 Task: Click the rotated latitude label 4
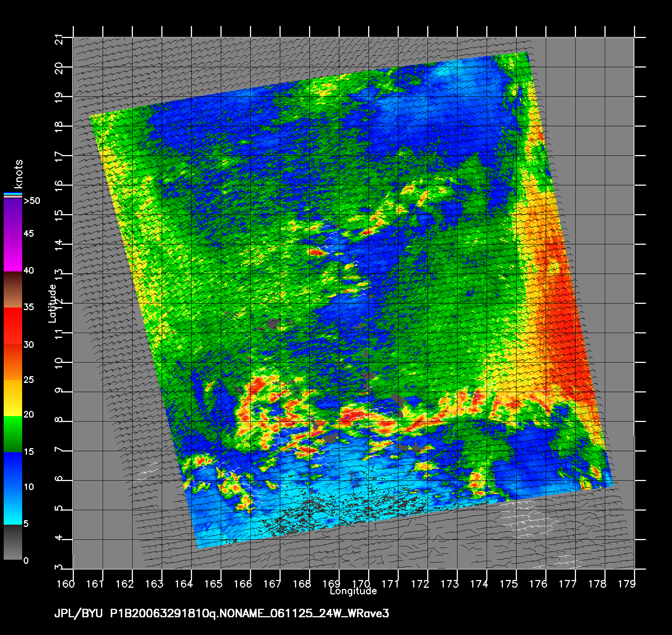click(59, 538)
